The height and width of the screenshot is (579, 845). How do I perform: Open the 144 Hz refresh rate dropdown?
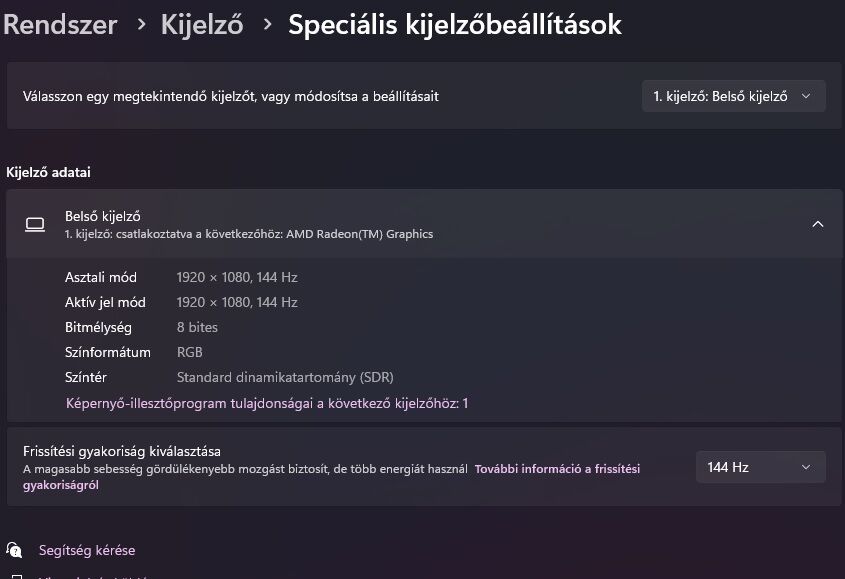point(760,467)
